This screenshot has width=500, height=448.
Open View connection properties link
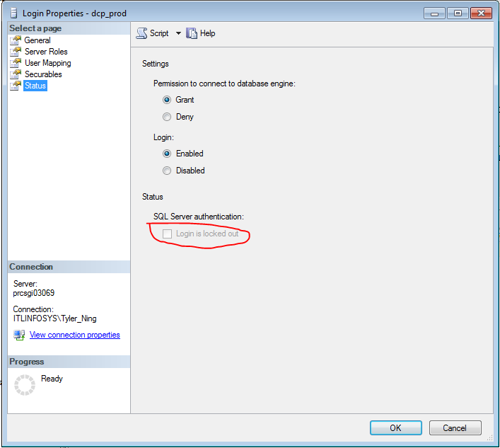pos(74,335)
